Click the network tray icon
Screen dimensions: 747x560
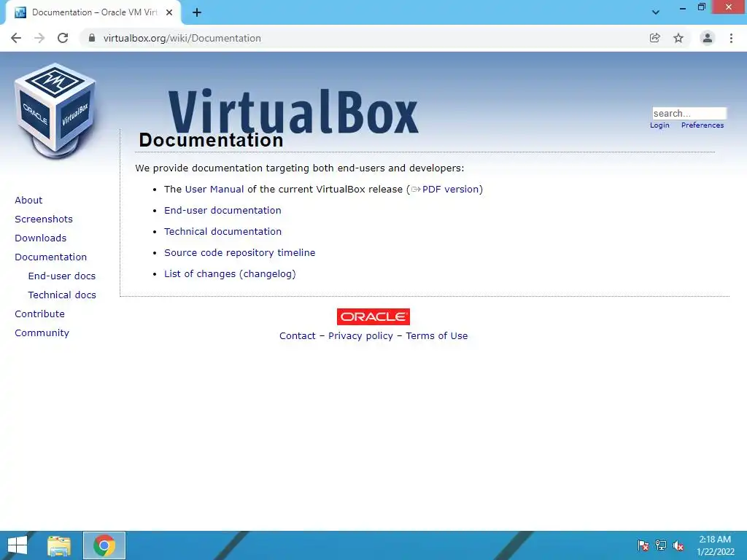[661, 545]
